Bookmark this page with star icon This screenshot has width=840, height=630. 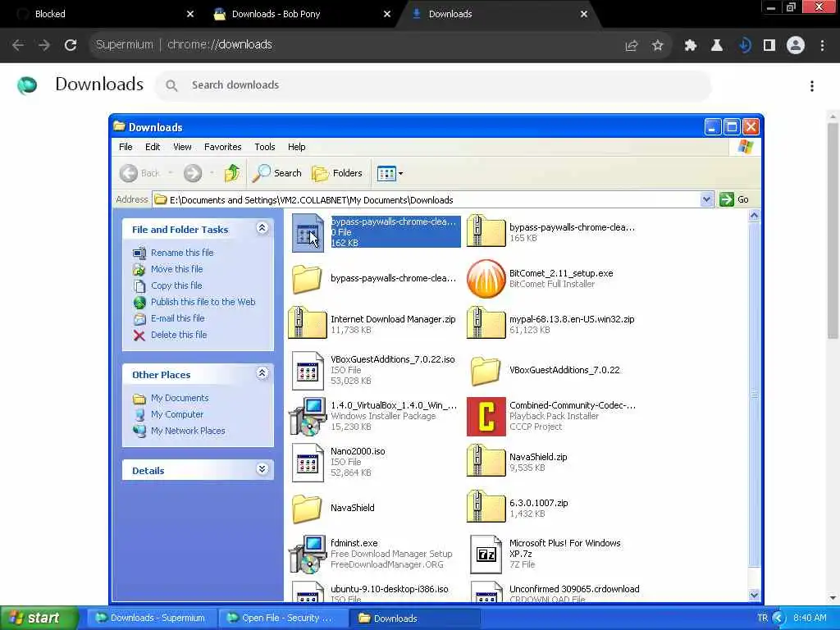tap(657, 46)
